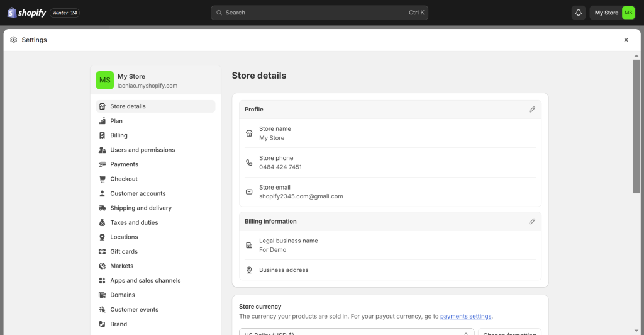The height and width of the screenshot is (335, 644).
Task: Click the Customer accounts person icon
Action: pyautogui.click(x=103, y=193)
